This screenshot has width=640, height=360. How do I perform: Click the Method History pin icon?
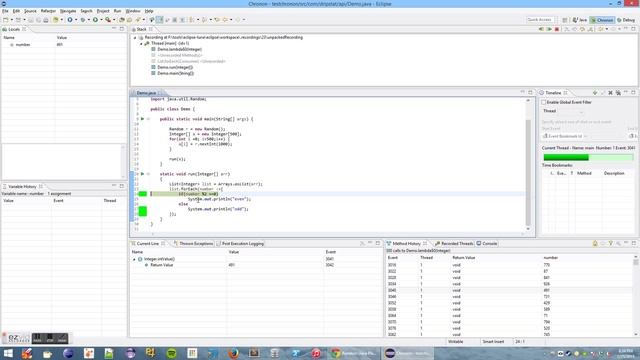595,244
